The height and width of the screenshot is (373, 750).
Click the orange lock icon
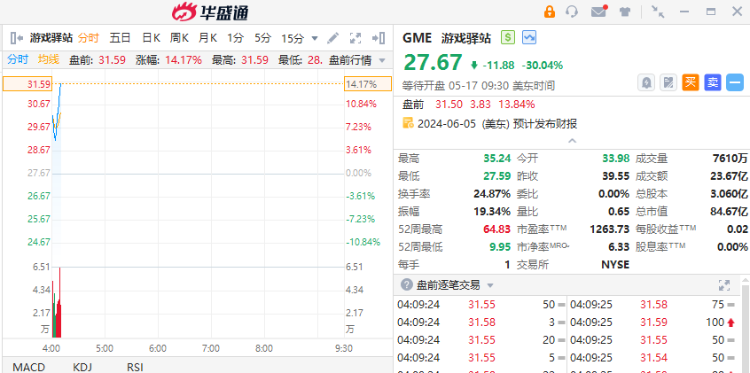549,11
